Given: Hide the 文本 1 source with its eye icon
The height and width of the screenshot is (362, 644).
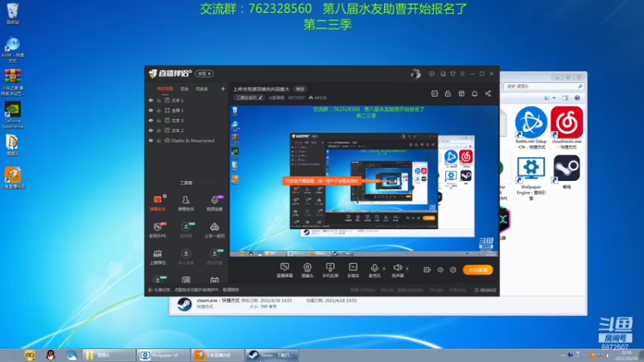Looking at the screenshot, I should pos(151,100).
